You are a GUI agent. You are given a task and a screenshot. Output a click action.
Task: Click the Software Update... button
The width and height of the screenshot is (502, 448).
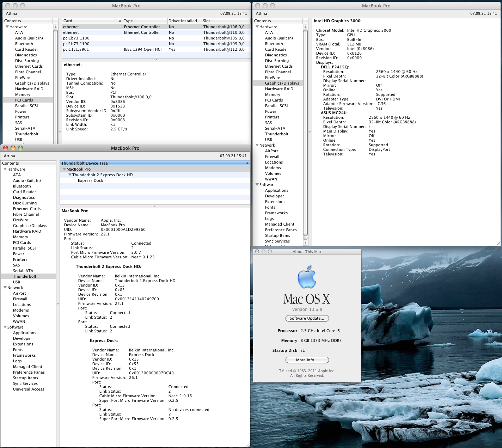[x=307, y=318]
